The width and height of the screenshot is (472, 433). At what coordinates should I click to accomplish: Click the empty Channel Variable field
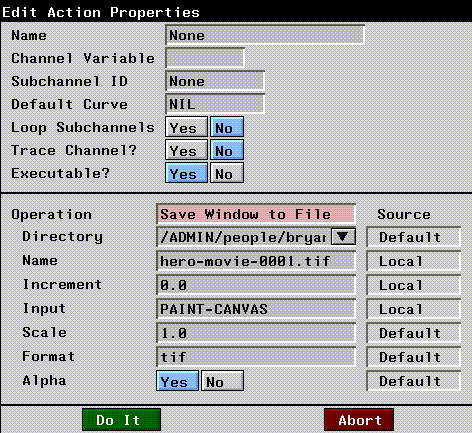pyautogui.click(x=205, y=58)
